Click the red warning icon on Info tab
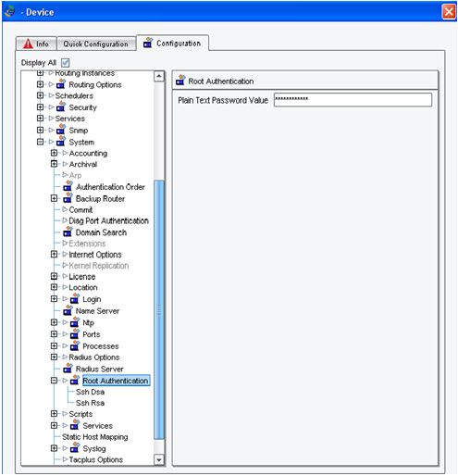This screenshot has width=458, height=476. coord(28,44)
